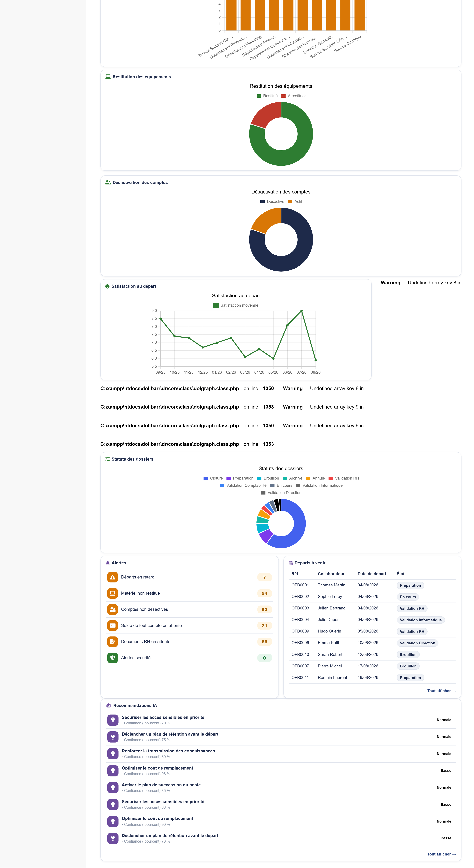Click lightbulb icon for the 68 % confidence recommendation
Viewport: 474px width, 868px height.
tap(113, 804)
